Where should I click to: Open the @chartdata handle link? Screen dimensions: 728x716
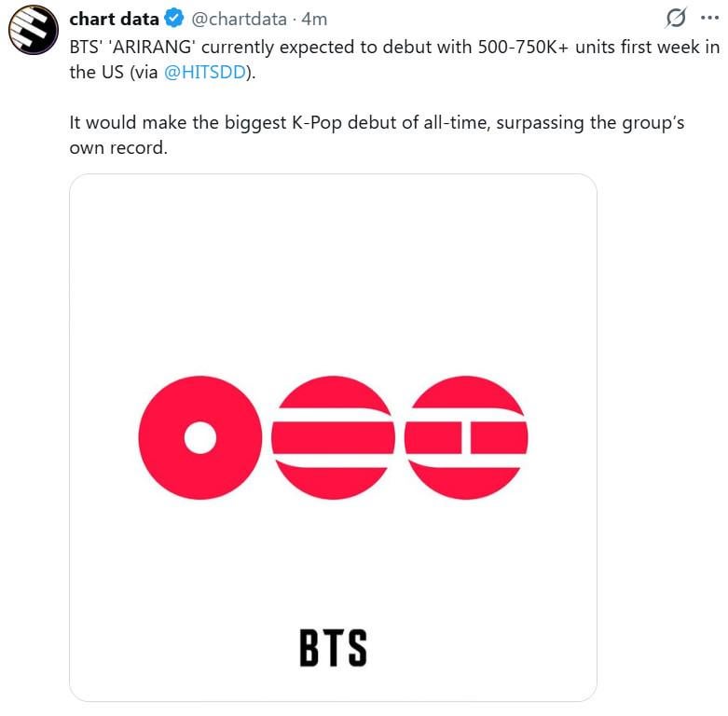239,19
